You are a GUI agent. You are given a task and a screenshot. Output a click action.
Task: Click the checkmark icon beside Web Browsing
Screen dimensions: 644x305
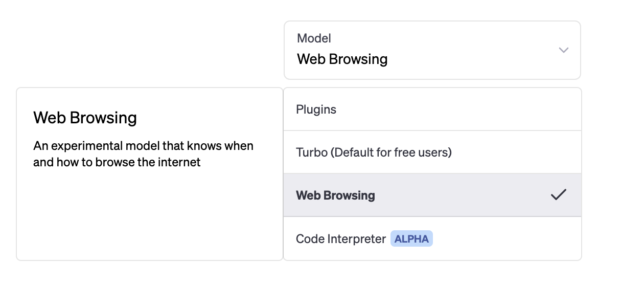(x=559, y=195)
